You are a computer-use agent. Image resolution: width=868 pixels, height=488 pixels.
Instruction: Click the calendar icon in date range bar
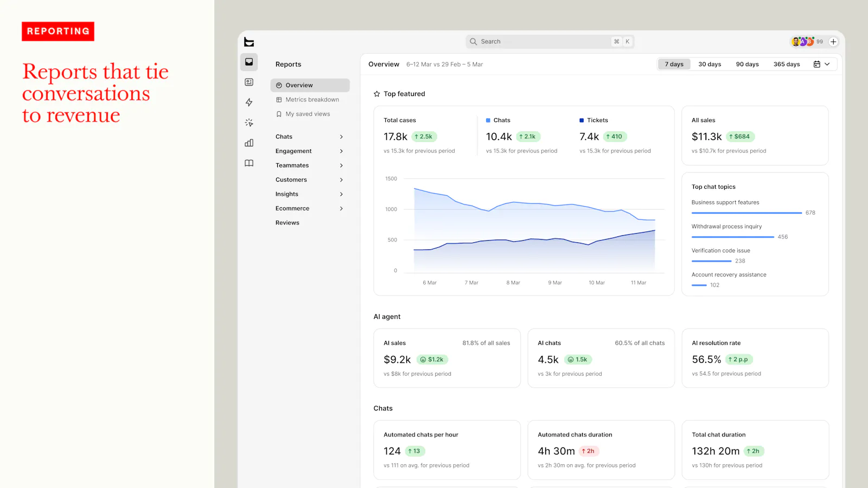[x=816, y=64]
